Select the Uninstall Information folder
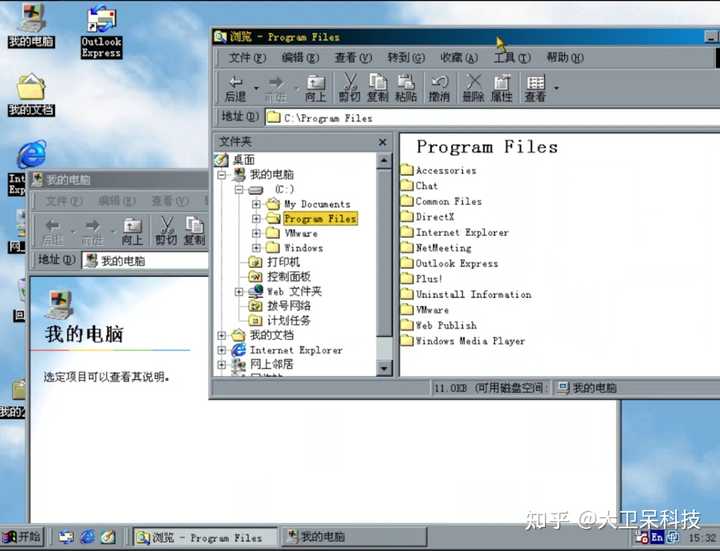Viewport: 720px width, 551px height. pos(466,294)
